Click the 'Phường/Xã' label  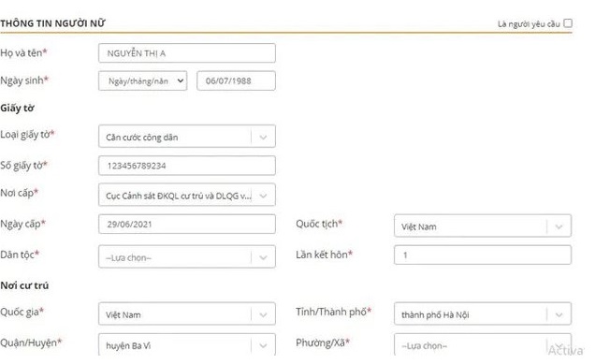(x=323, y=342)
